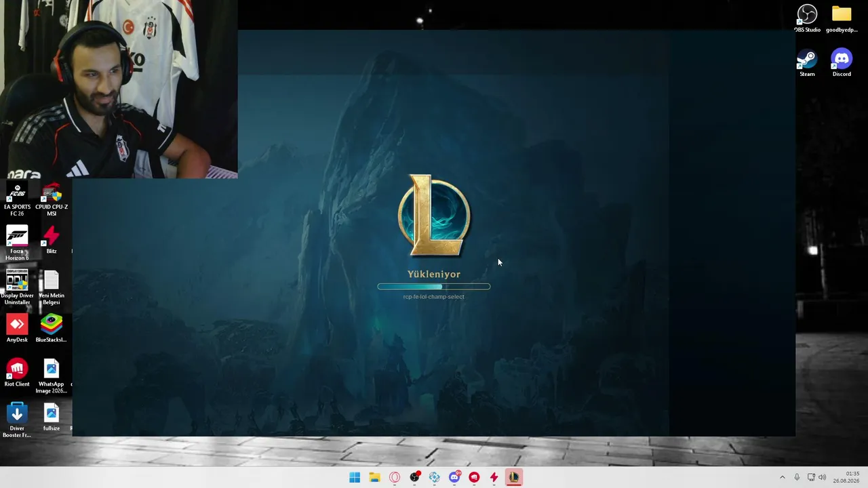The height and width of the screenshot is (488, 868).
Task: Show hidden system tray icons
Action: click(782, 477)
